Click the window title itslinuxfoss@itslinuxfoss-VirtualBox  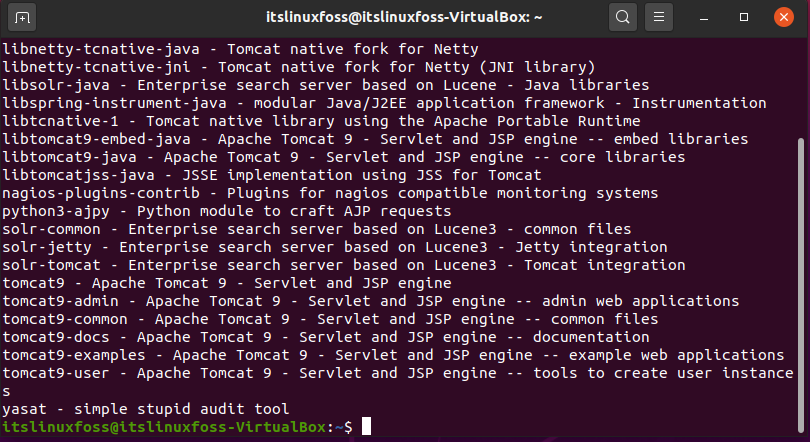tap(404, 17)
